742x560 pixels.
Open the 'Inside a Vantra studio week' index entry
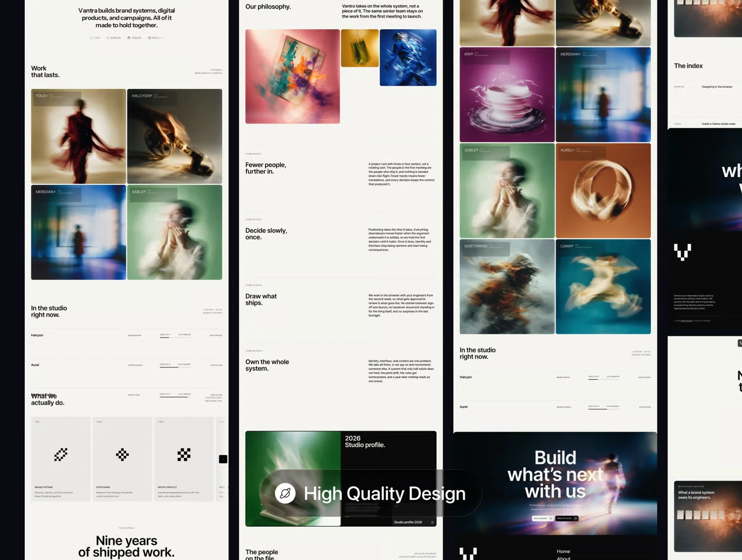pos(719,124)
